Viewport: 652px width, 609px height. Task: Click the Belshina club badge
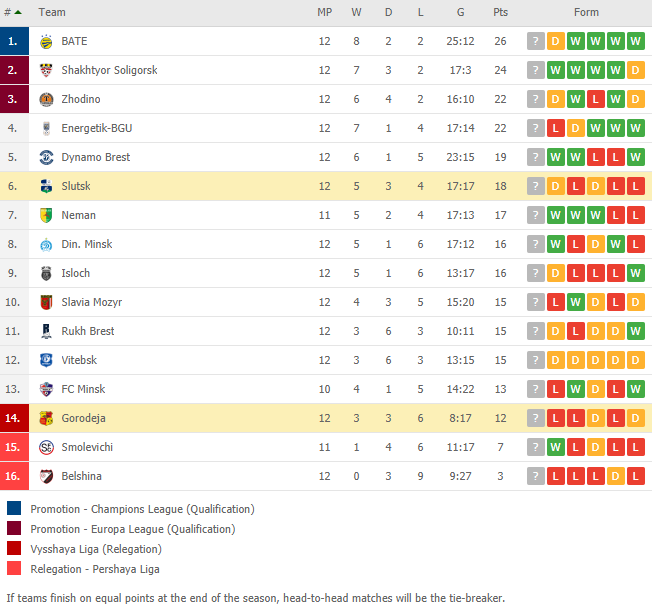(46, 476)
